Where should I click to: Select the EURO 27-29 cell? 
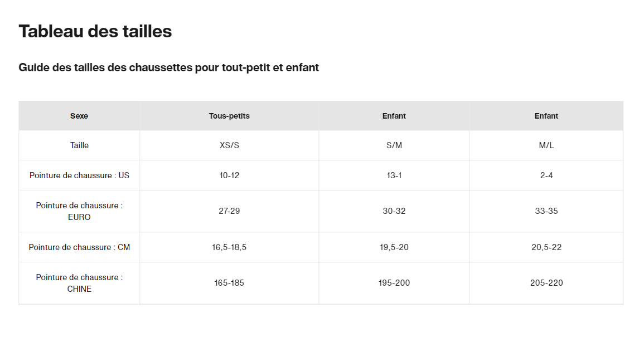coord(229,211)
